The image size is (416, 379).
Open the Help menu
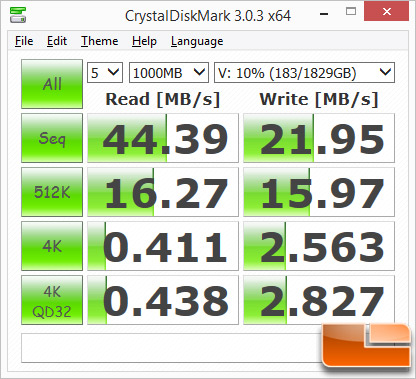[x=144, y=41]
